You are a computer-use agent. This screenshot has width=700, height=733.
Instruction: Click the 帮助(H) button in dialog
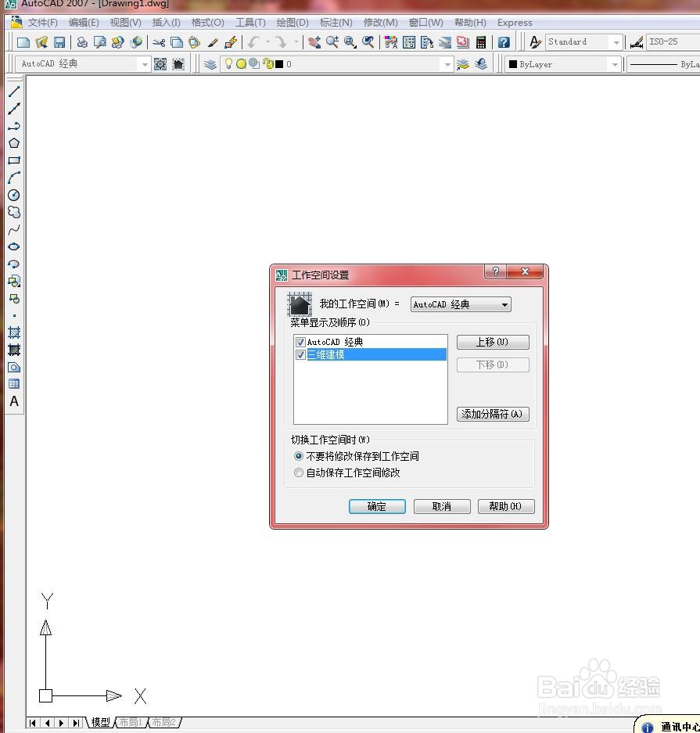[506, 506]
